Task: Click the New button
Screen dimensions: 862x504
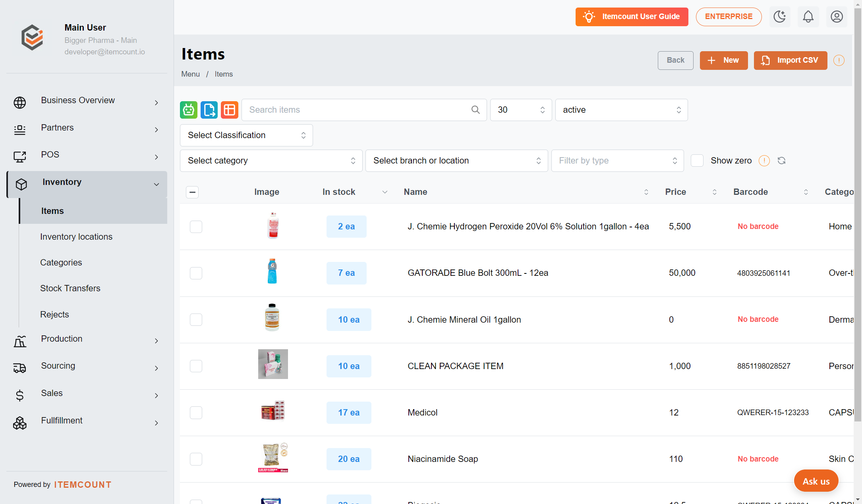Action: point(724,60)
